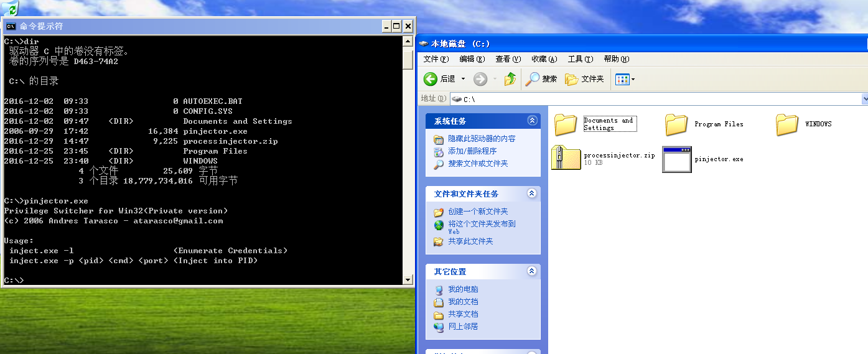Open the 收藏(A) menu

544,59
